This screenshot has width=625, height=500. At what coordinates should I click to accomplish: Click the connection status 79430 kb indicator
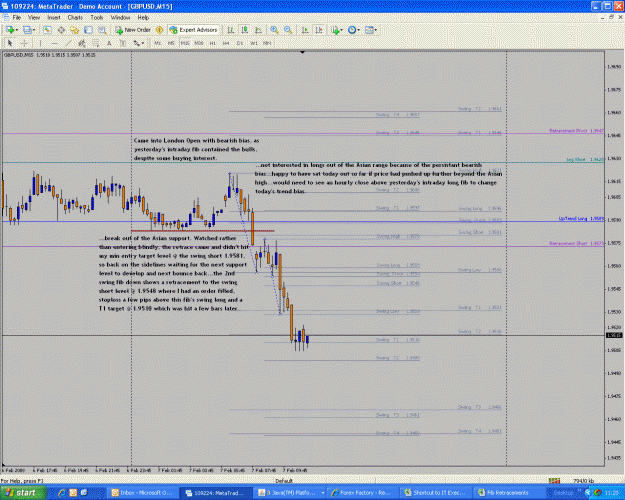pos(584,481)
